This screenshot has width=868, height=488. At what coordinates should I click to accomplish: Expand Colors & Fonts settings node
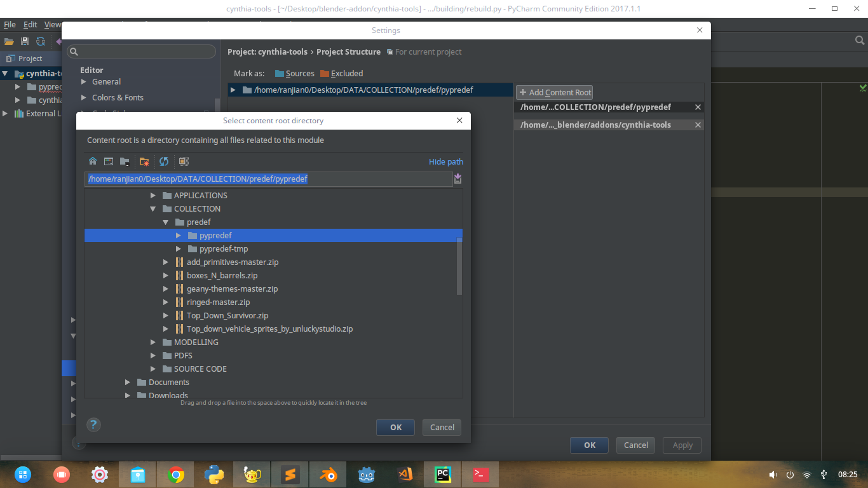point(84,98)
